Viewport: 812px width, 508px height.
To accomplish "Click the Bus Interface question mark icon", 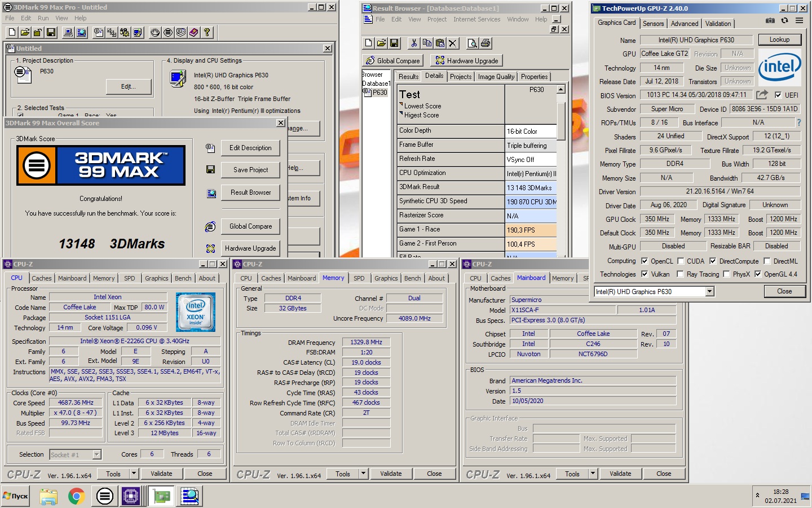I will [x=798, y=122].
